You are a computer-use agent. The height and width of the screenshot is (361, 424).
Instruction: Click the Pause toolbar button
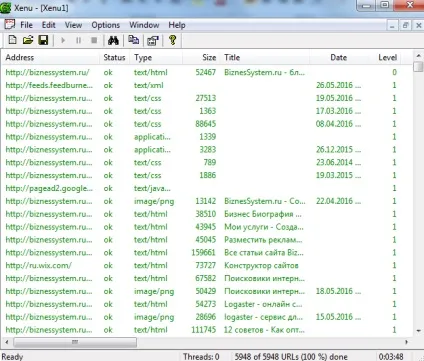(x=78, y=40)
